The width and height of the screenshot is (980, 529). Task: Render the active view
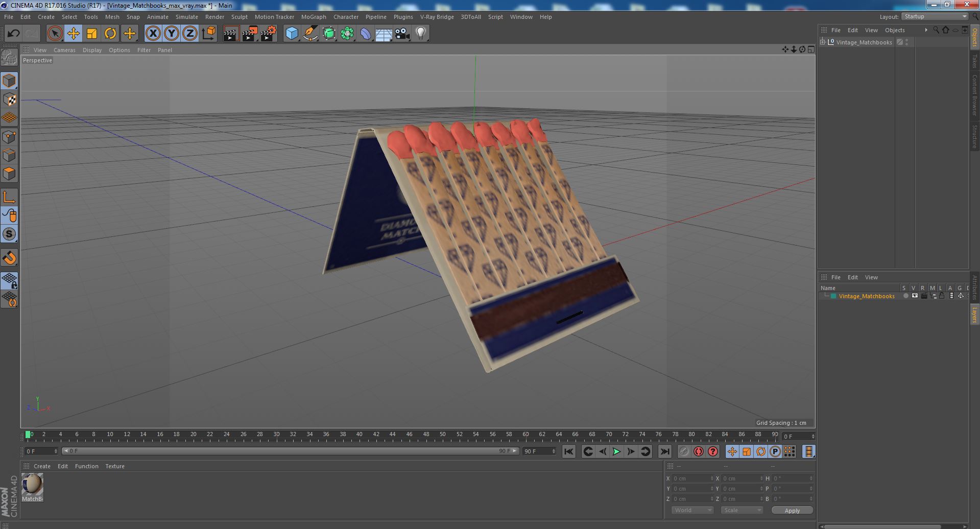231,34
